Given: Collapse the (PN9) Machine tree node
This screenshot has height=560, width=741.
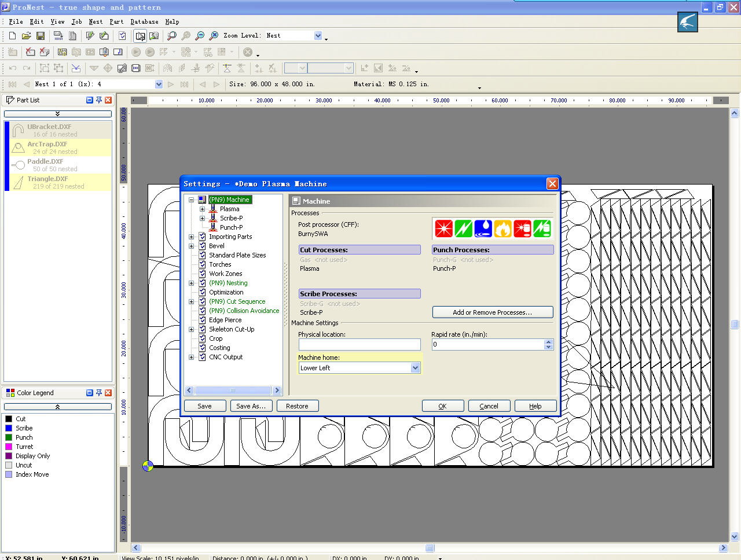Looking at the screenshot, I should click(191, 200).
